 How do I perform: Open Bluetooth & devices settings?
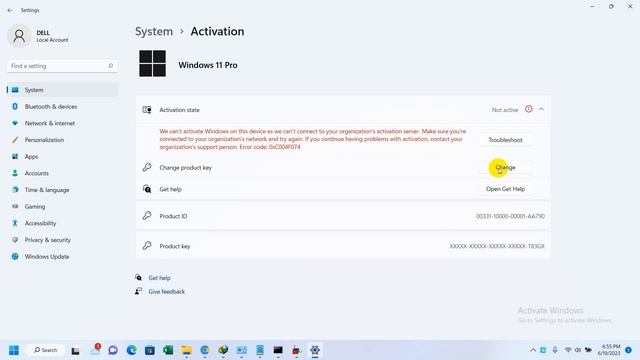pos(62,107)
